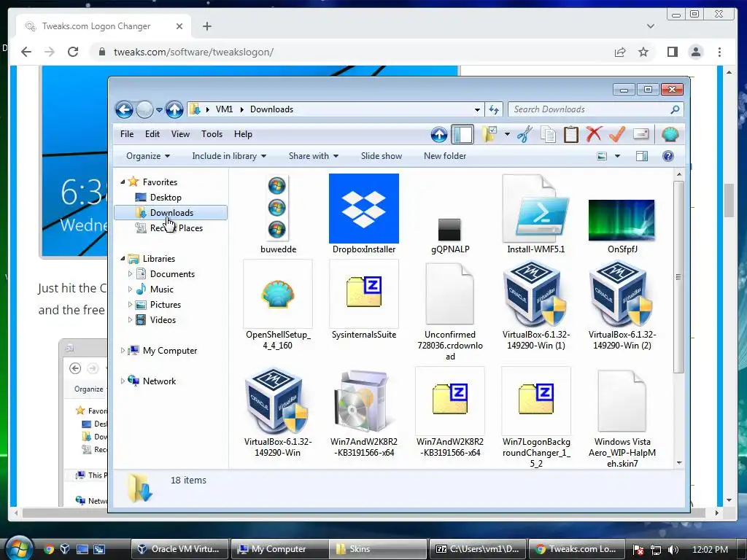Screen dimensions: 747x560
Task: Click the Explorer Back arrow button
Action: tap(124, 109)
